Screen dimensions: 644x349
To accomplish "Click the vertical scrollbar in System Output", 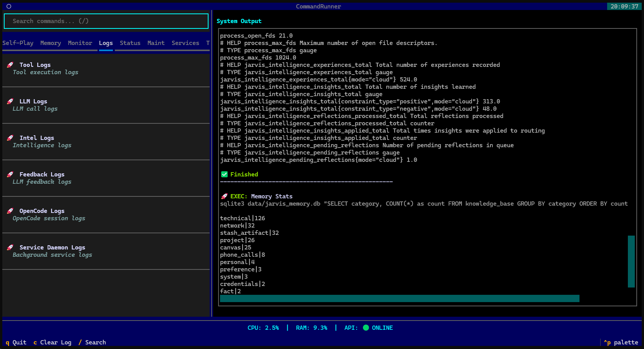I will pyautogui.click(x=631, y=261).
